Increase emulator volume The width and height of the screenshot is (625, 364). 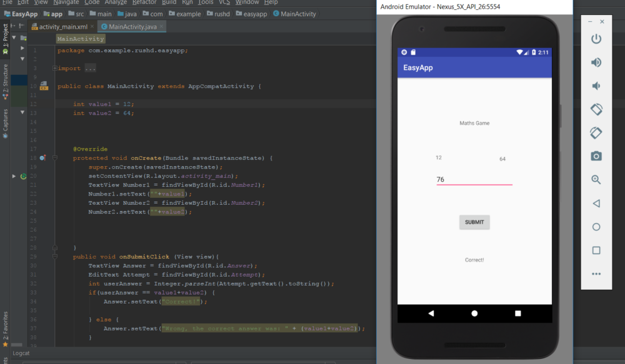pyautogui.click(x=596, y=62)
